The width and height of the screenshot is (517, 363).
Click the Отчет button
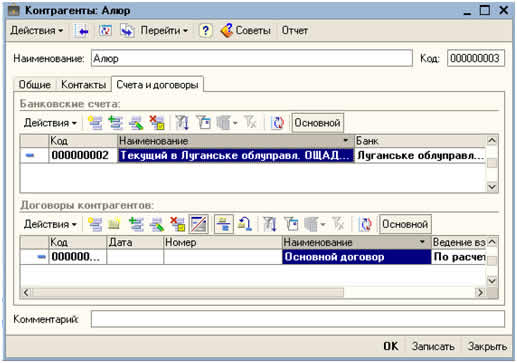[295, 31]
